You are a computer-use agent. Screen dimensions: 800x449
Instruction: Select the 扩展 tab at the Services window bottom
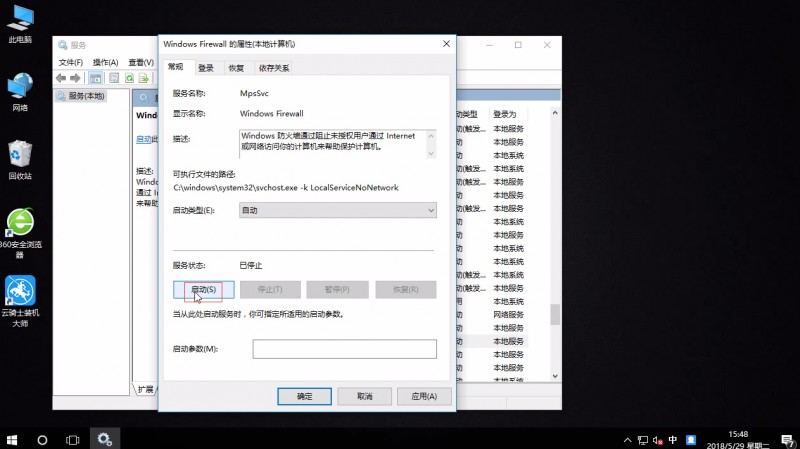coord(145,389)
